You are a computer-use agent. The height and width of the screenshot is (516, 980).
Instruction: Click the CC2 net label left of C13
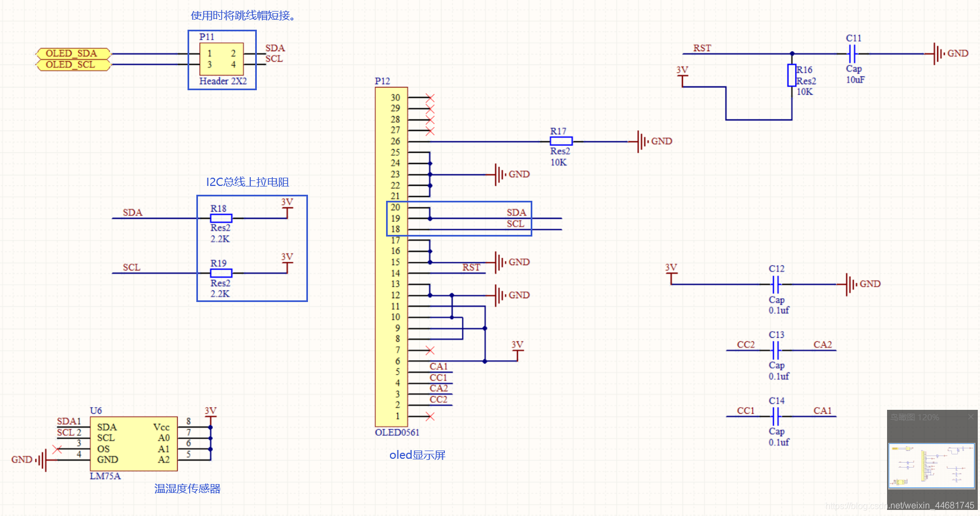tap(746, 345)
